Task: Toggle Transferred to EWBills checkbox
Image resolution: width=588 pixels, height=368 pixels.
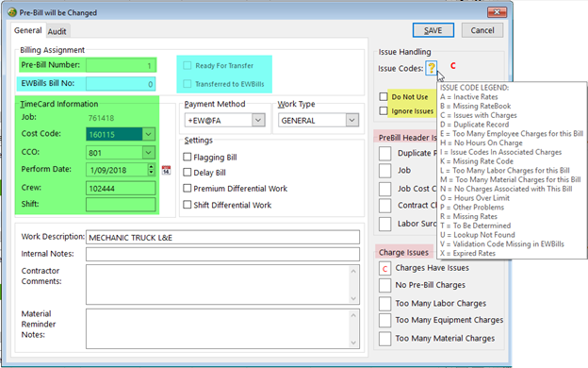Action: (x=188, y=84)
